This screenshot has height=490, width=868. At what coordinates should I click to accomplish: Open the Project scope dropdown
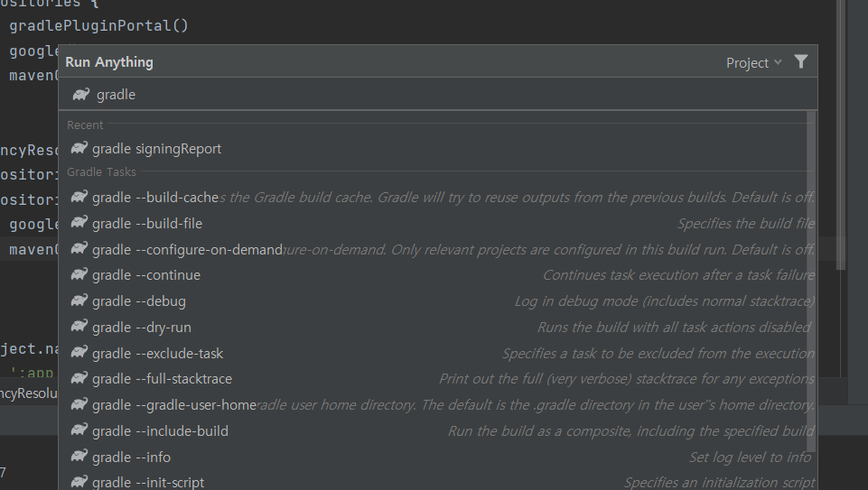tap(753, 63)
